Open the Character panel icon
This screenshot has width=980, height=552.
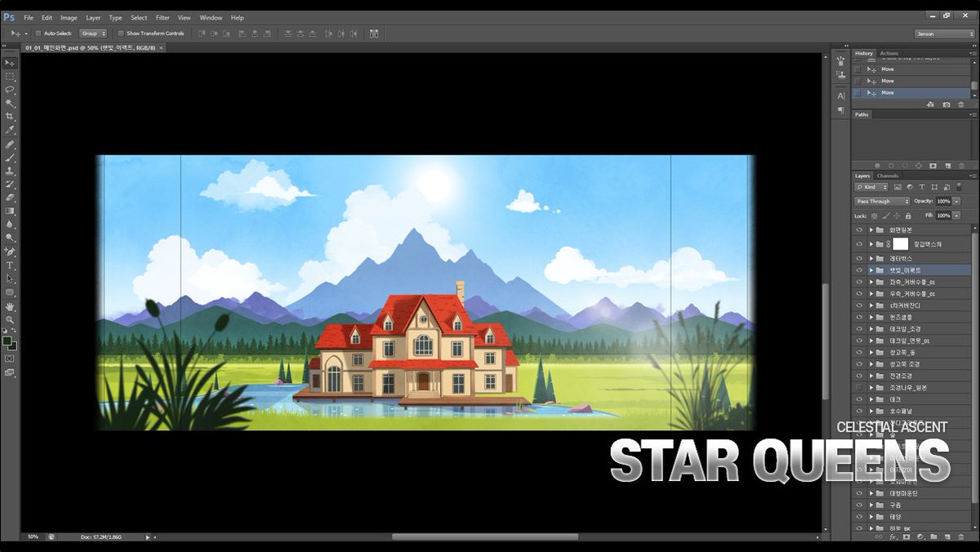(841, 96)
